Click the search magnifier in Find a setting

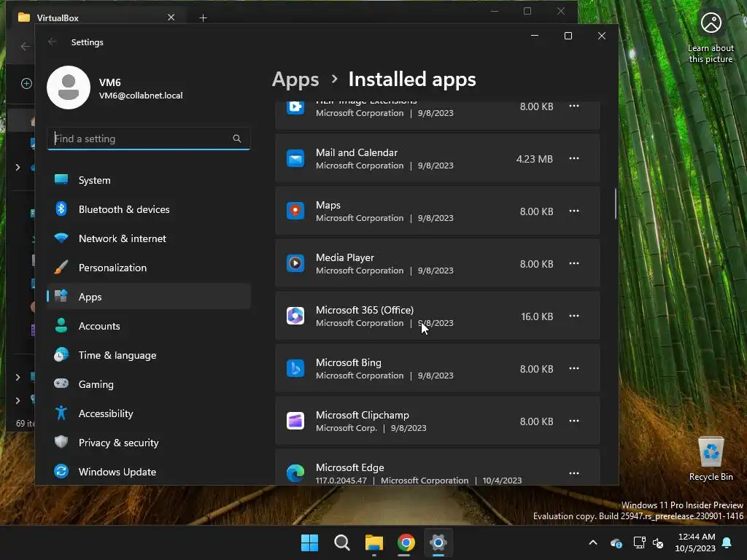(237, 139)
